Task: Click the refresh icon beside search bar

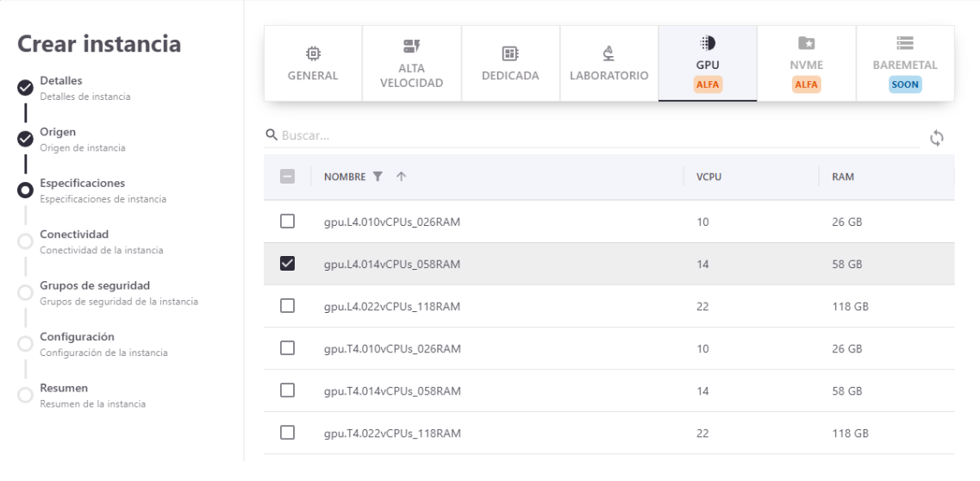Action: [x=937, y=137]
